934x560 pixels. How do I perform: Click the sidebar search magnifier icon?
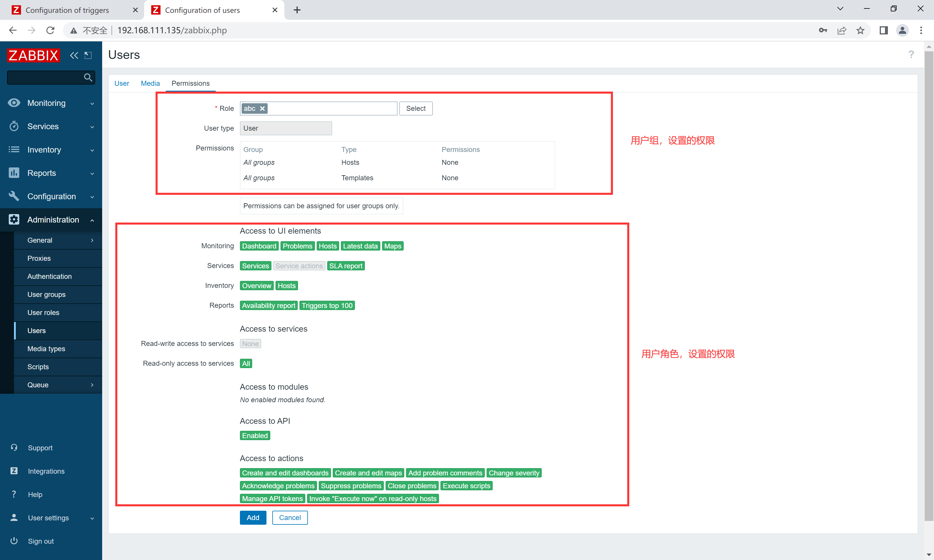[88, 77]
